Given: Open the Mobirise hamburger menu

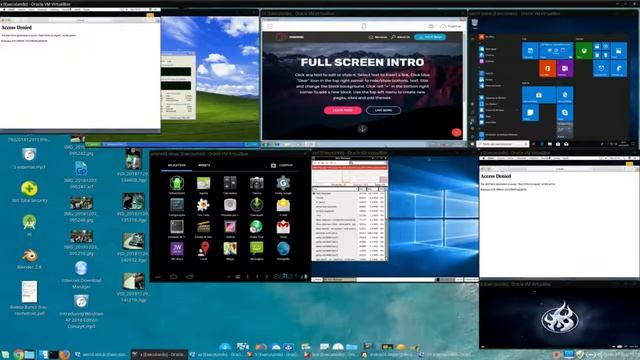Looking at the screenshot, I should coord(270,26).
